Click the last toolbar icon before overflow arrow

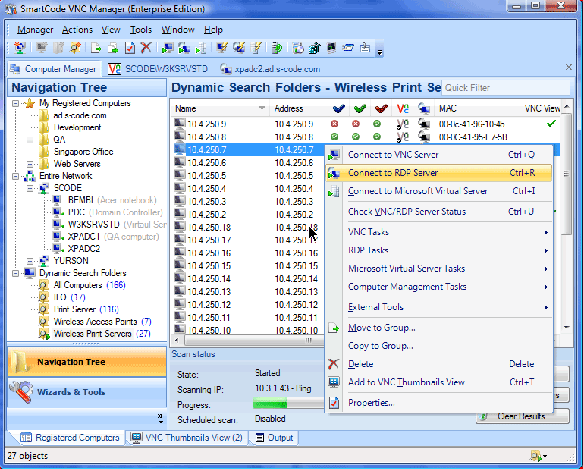click(x=365, y=48)
